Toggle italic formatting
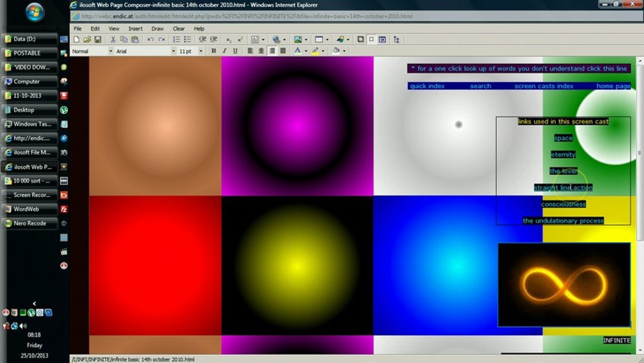This screenshot has height=363, width=644. click(x=224, y=51)
